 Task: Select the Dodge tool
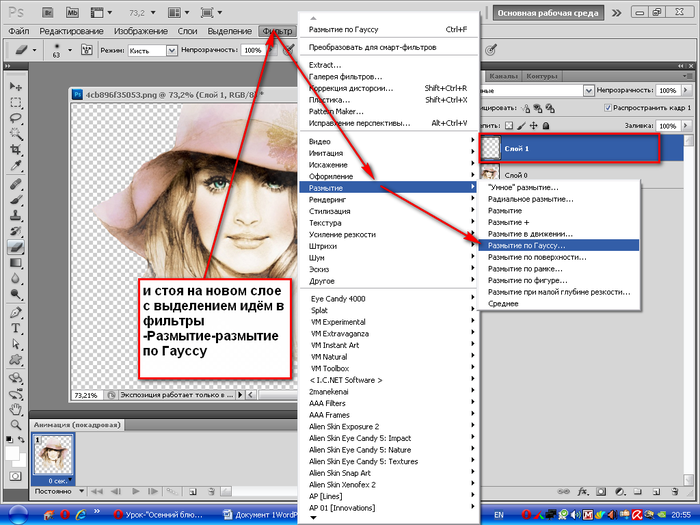click(16, 294)
